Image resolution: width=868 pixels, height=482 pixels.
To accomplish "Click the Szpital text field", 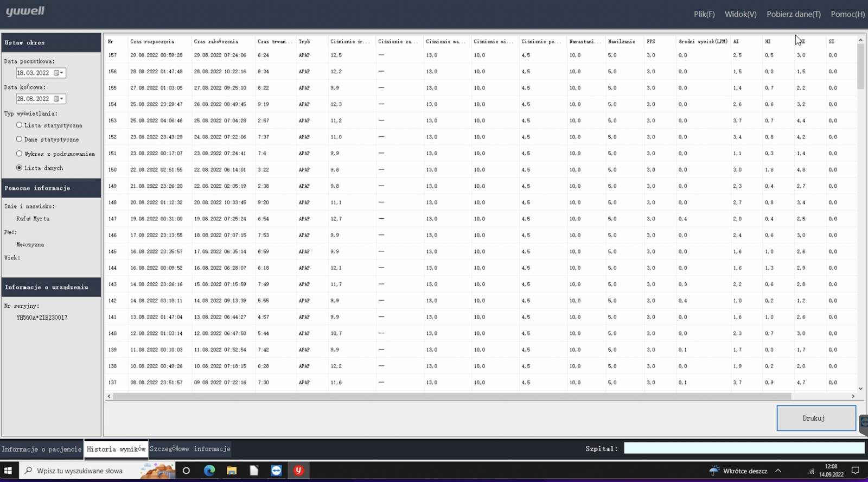I will [x=744, y=448].
